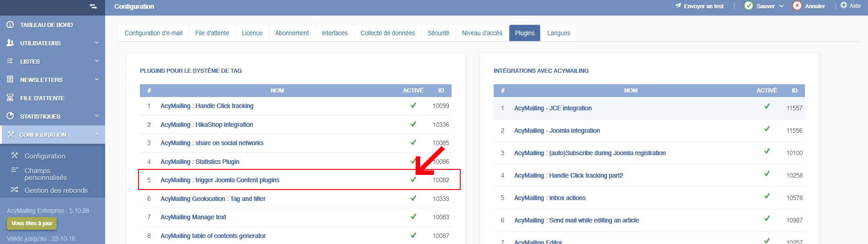The image size is (868, 244).
Task: Open Gestion des rebonds submenu link
Action: tap(56, 190)
